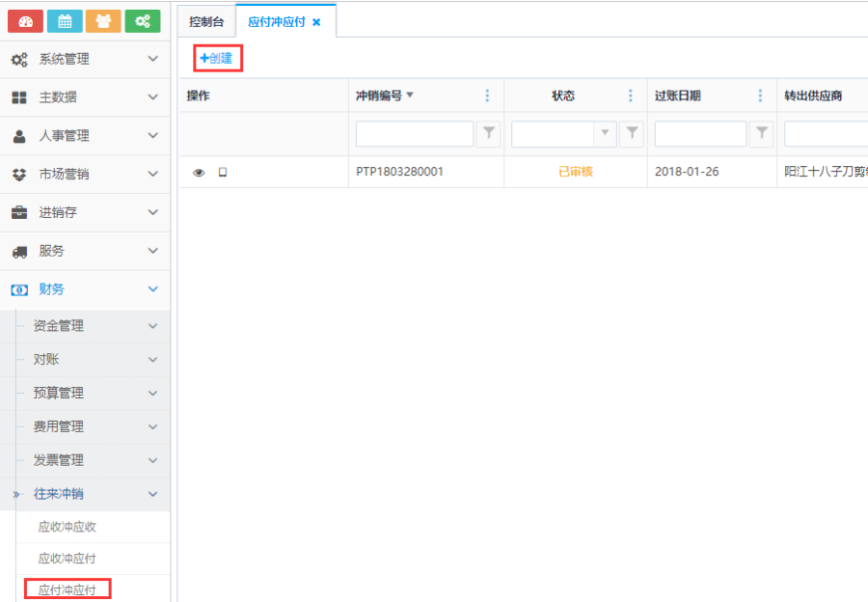Click the 已审核 status link
Screen dimensions: 868x602
(576, 173)
